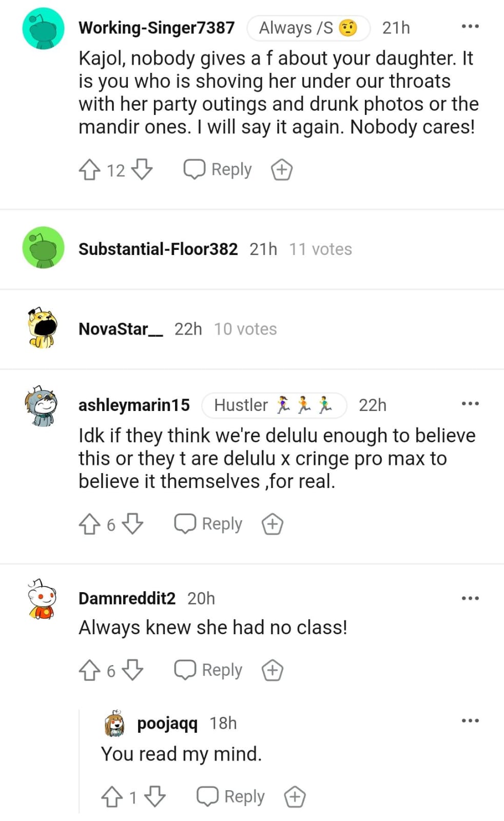This screenshot has width=504, height=821.
Task: Upvote Working-Singer7387's comment
Action: pyautogui.click(x=89, y=170)
